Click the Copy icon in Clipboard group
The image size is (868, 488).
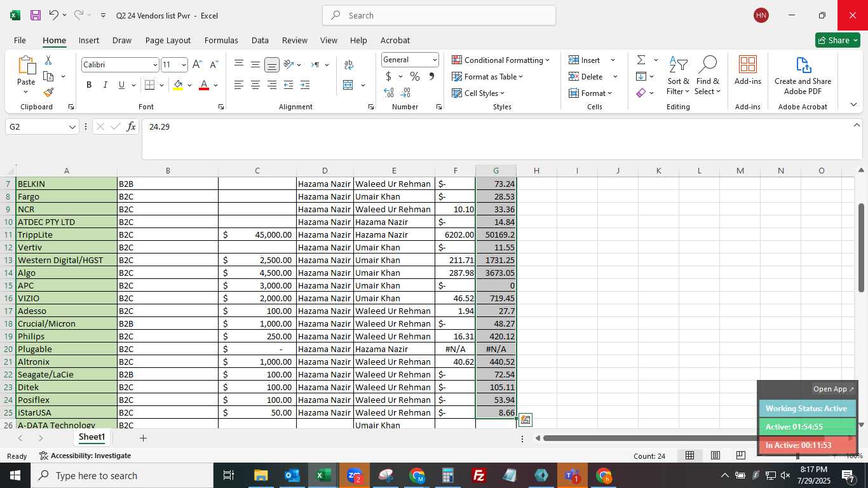point(48,76)
